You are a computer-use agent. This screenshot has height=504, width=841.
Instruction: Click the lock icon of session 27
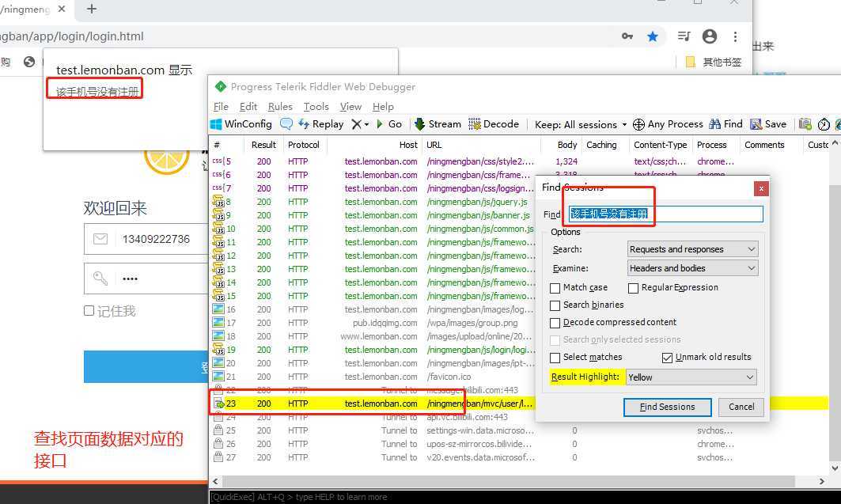218,457
